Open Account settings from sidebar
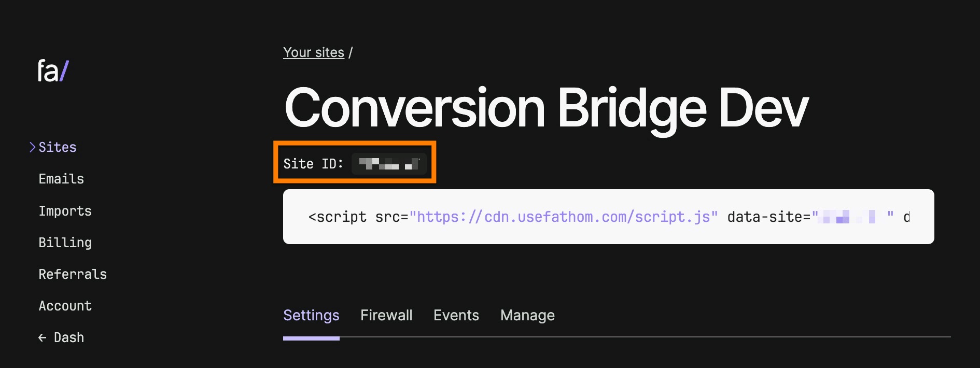 click(x=65, y=306)
